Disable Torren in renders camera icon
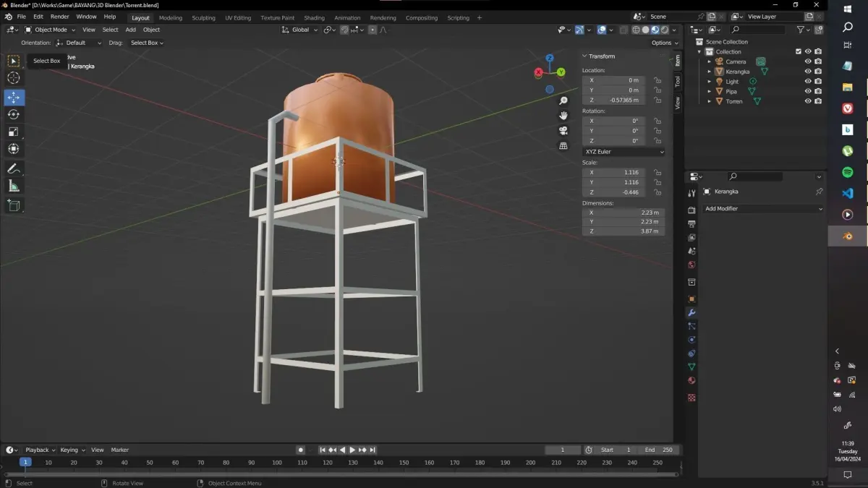The height and width of the screenshot is (488, 868). tap(818, 101)
